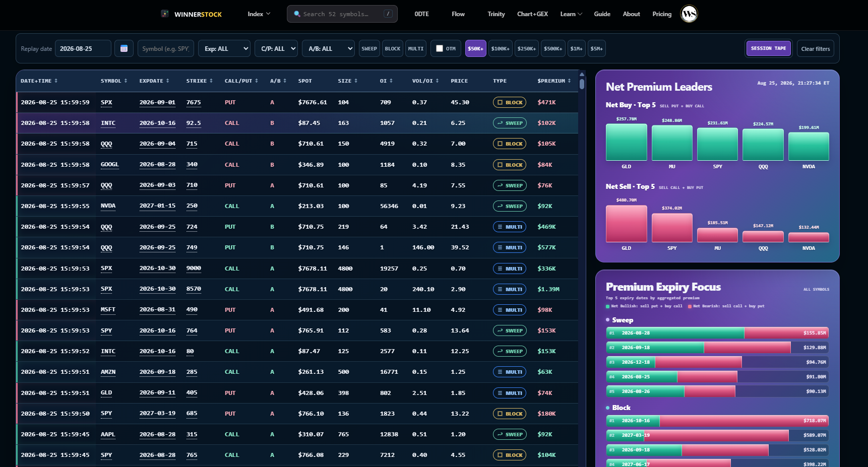This screenshot has height=467, width=868.
Task: Click the SESSION TAPE button
Action: pyautogui.click(x=769, y=48)
